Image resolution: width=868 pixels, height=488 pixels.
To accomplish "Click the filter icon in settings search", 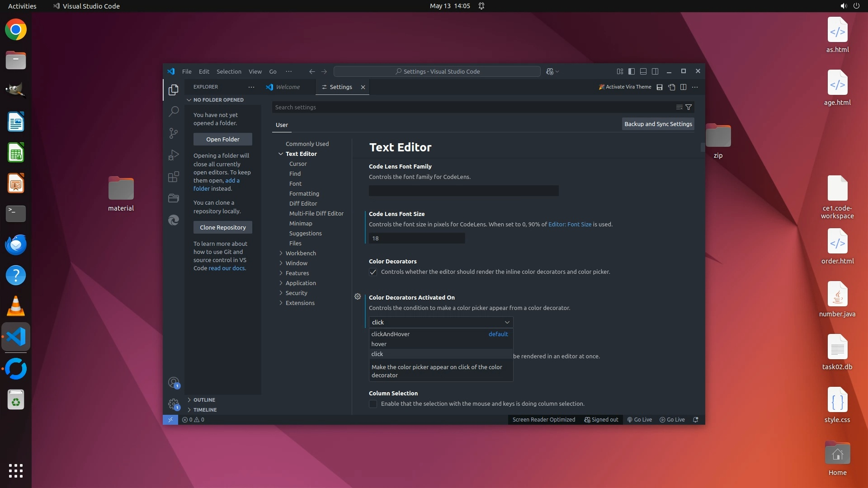I will point(689,107).
